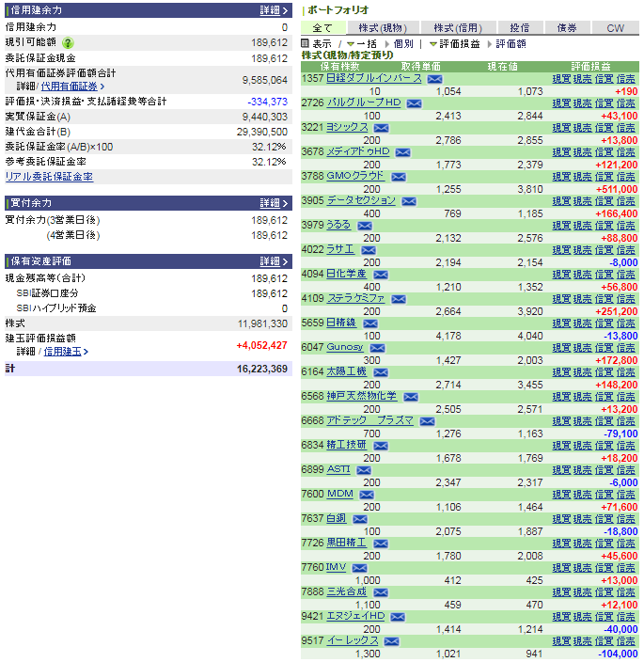The height and width of the screenshot is (662, 644).
Task: Click envelope icon beside ラサ工
Action: pyautogui.click(x=369, y=251)
